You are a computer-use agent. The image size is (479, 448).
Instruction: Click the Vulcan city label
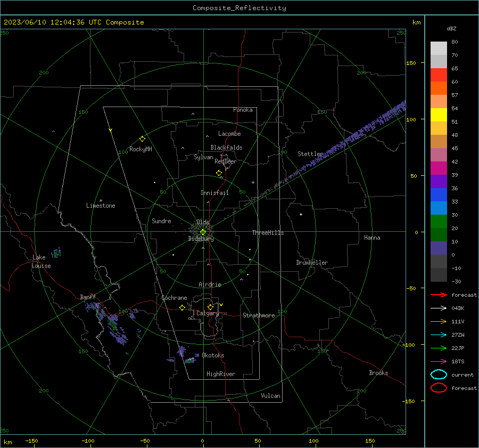click(270, 396)
